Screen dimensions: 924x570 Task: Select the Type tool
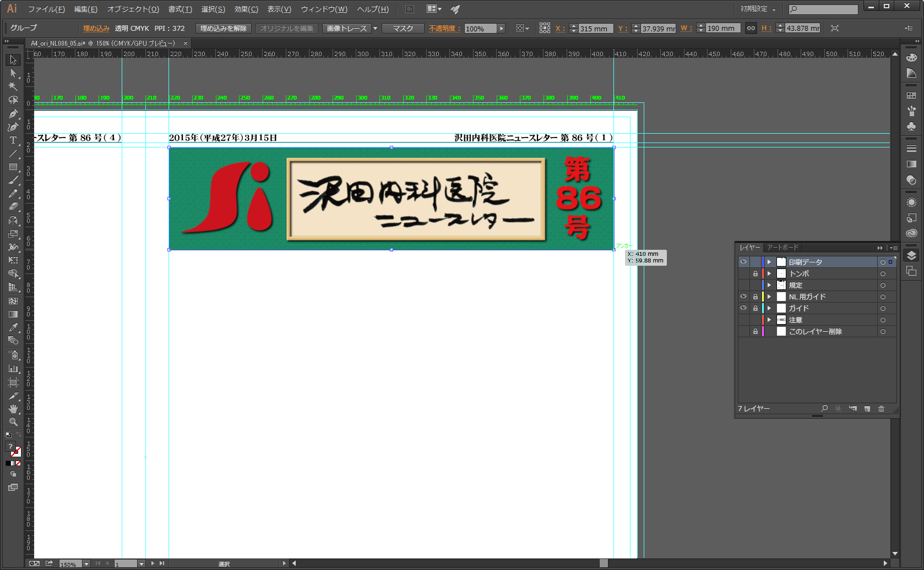[x=13, y=140]
